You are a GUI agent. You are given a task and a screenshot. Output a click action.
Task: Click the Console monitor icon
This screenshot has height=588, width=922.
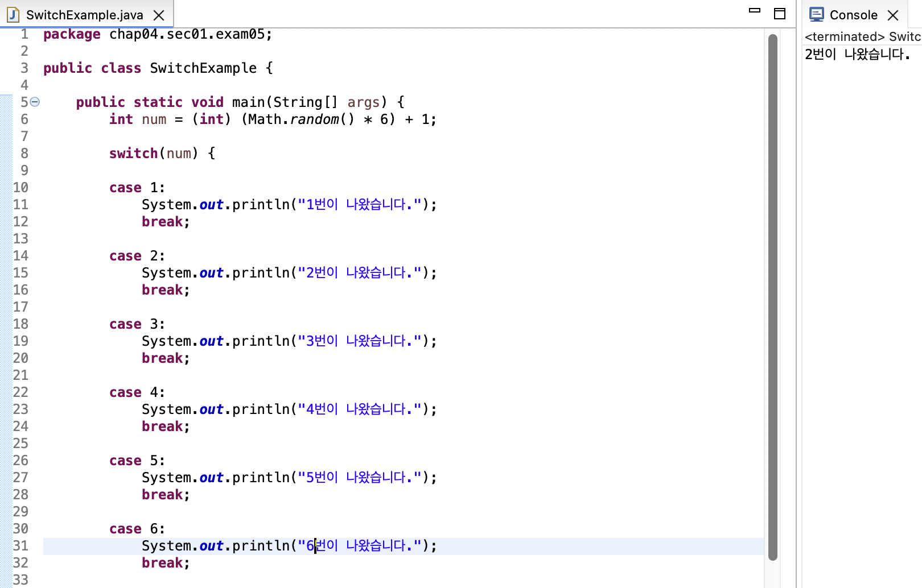click(817, 14)
